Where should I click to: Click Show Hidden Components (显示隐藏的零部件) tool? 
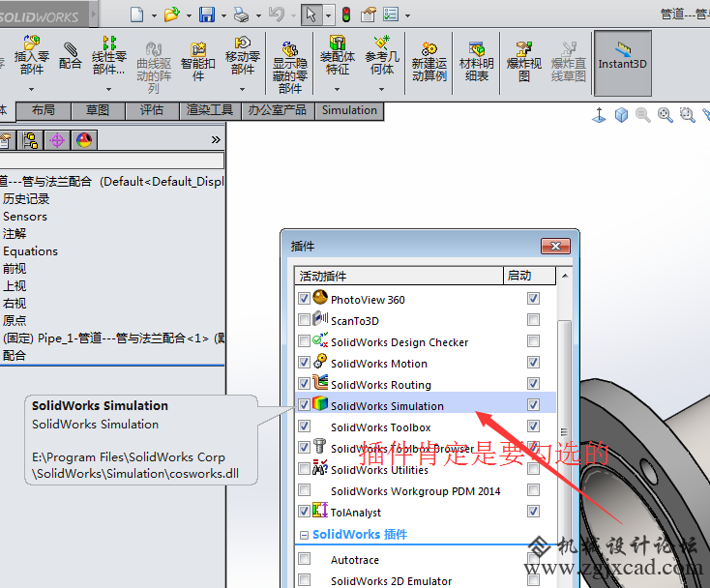click(x=290, y=68)
